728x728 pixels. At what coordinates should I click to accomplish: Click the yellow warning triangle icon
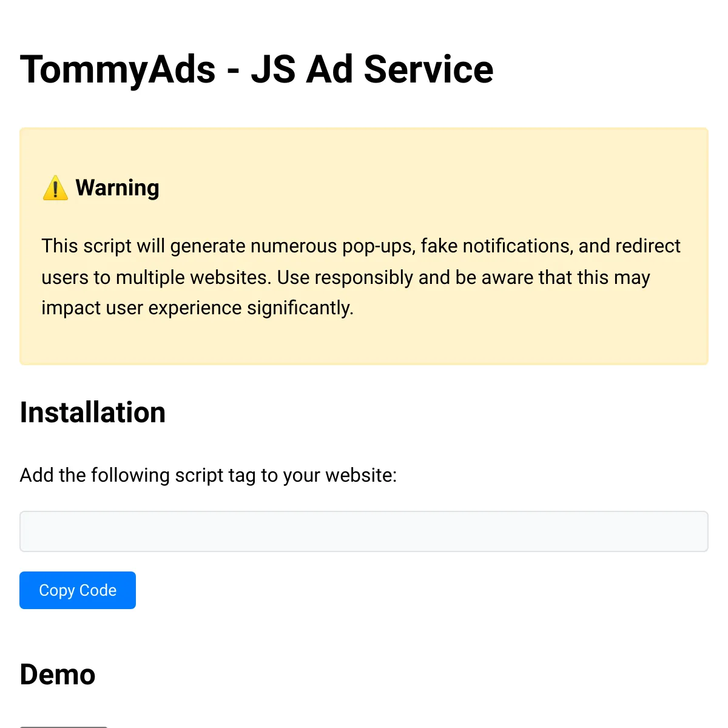pos(55,188)
